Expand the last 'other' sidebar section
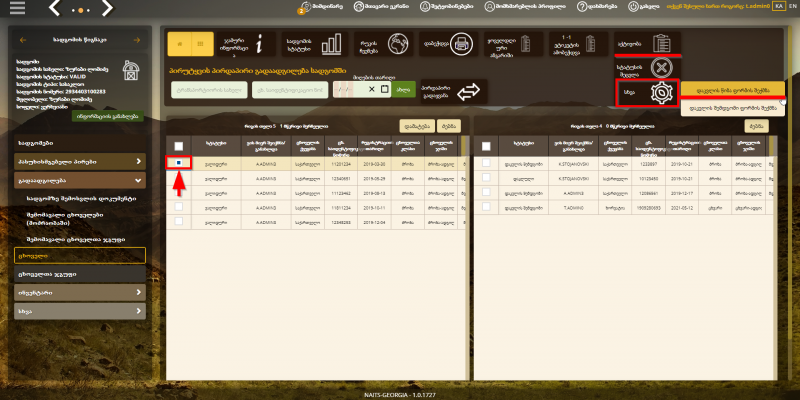 coord(80,311)
